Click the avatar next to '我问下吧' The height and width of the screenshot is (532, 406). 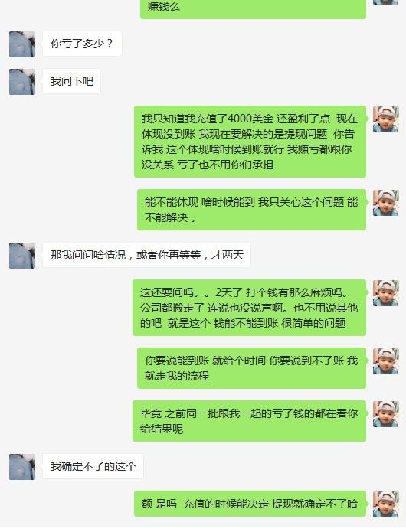[x=22, y=82]
